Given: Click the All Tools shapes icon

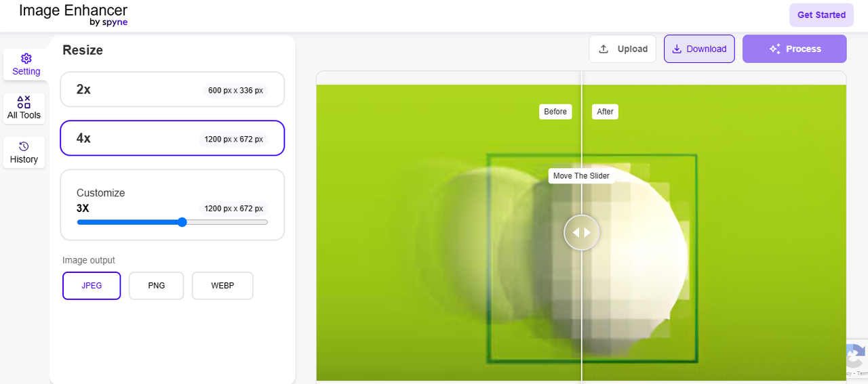Looking at the screenshot, I should (x=24, y=102).
